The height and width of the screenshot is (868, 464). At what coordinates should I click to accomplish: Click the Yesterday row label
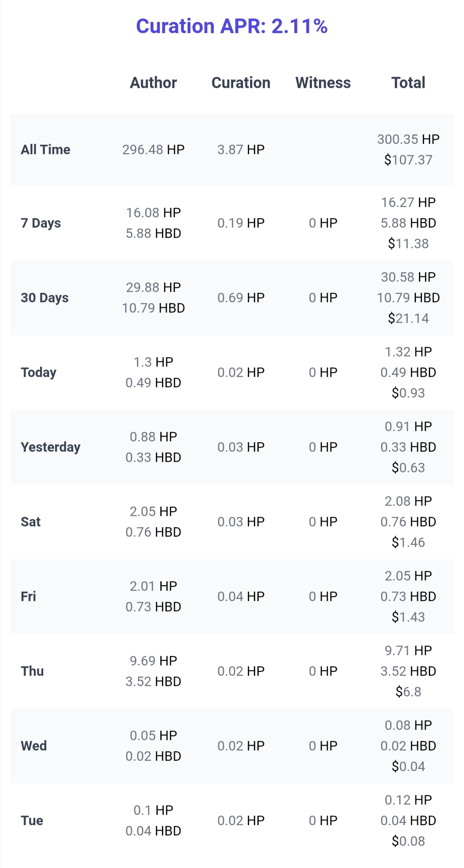click(x=51, y=447)
